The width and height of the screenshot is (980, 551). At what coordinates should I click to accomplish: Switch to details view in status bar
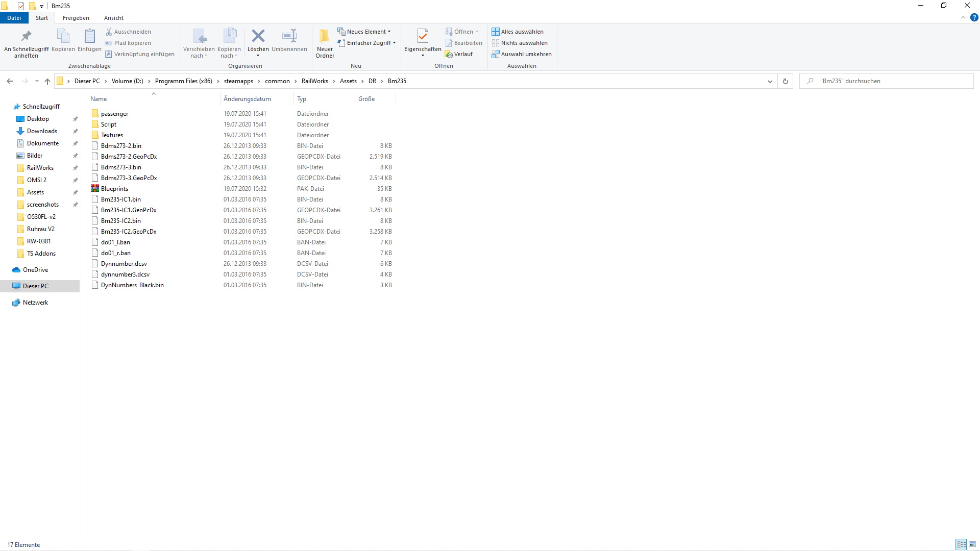click(961, 544)
